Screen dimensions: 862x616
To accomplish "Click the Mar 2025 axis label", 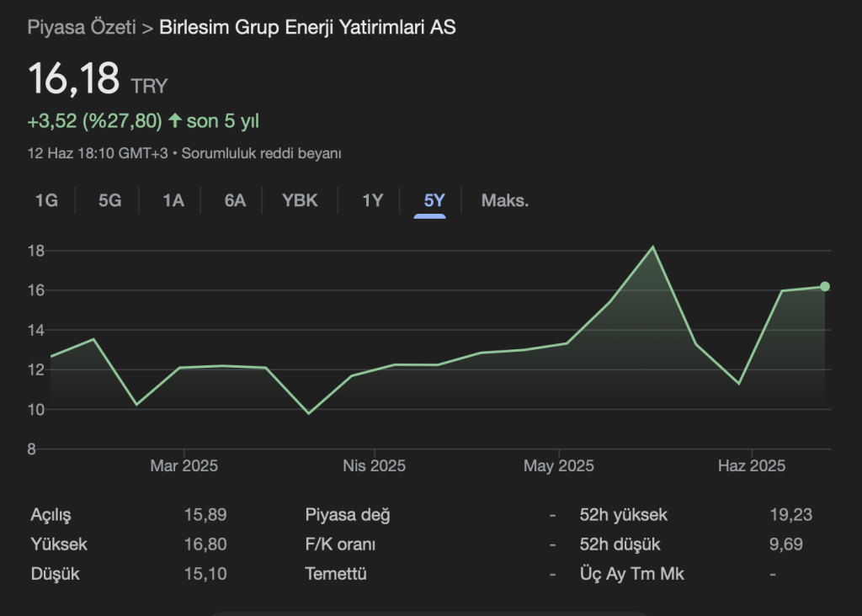I will coord(184,465).
